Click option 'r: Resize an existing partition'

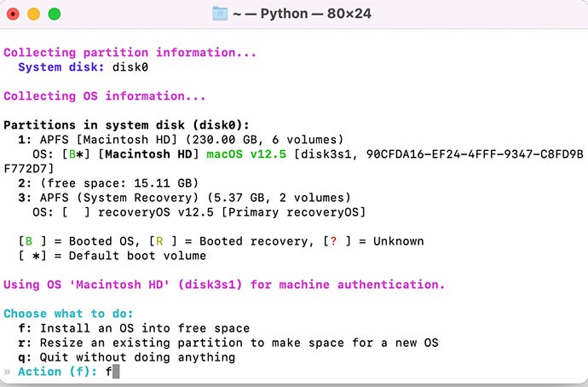[x=228, y=343]
